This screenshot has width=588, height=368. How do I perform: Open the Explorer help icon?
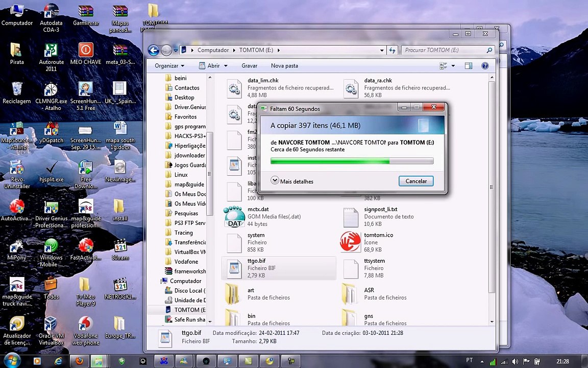pyautogui.click(x=485, y=66)
